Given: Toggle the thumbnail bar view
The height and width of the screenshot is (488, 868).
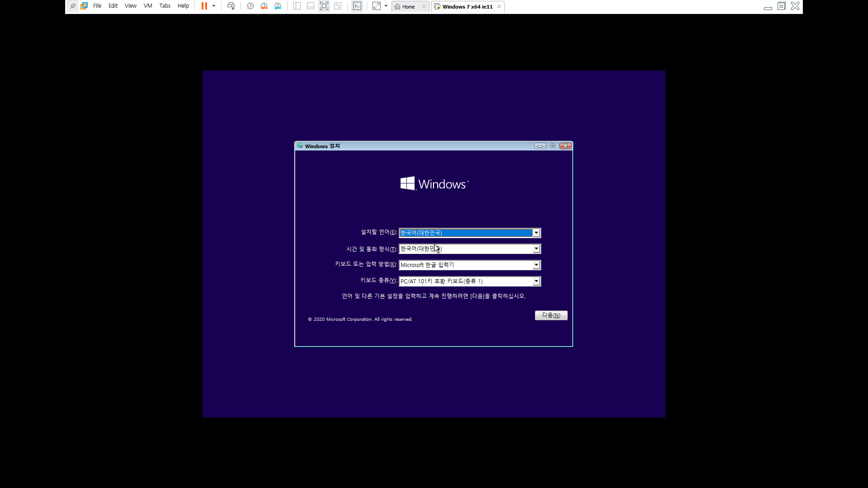Looking at the screenshot, I should (x=311, y=6).
